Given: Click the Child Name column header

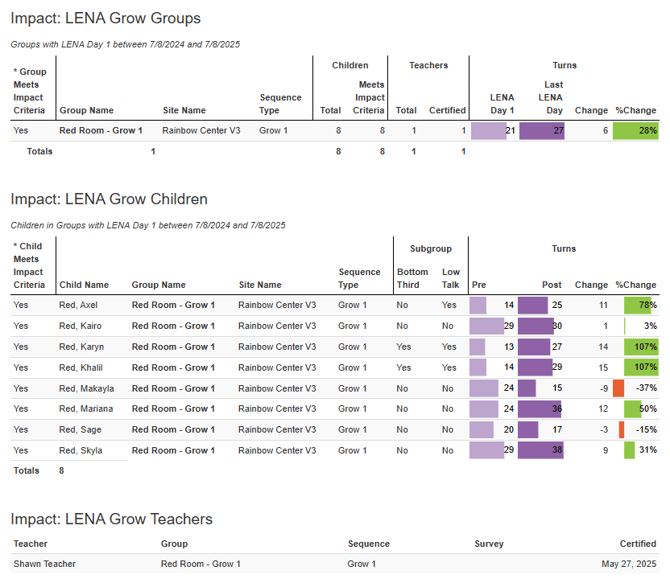Looking at the screenshot, I should coord(83,285).
